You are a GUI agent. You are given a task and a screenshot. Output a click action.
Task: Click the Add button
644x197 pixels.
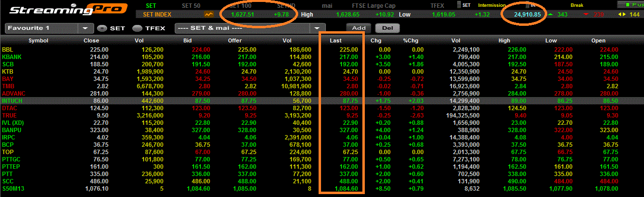tap(358, 28)
